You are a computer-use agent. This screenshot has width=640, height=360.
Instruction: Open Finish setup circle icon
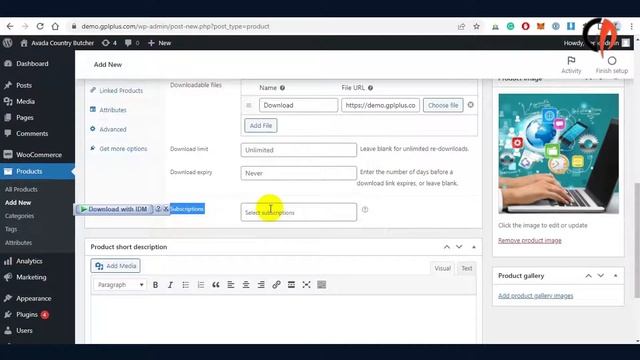(x=611, y=64)
